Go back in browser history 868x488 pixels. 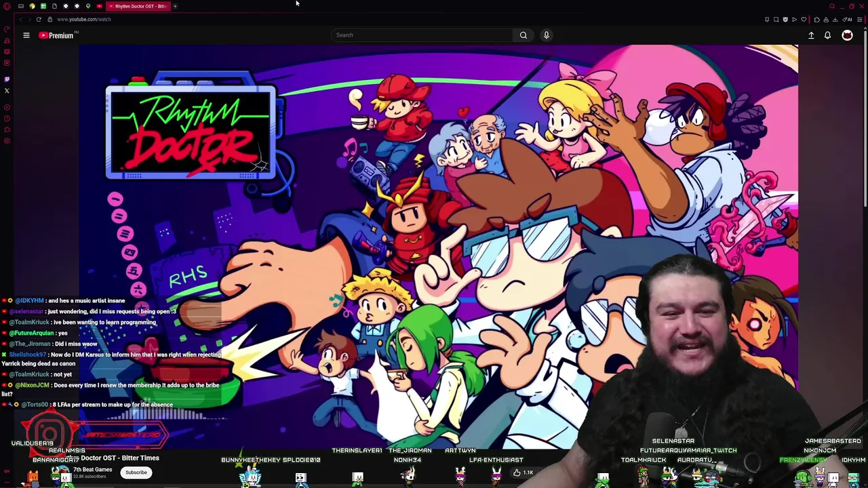click(20, 19)
